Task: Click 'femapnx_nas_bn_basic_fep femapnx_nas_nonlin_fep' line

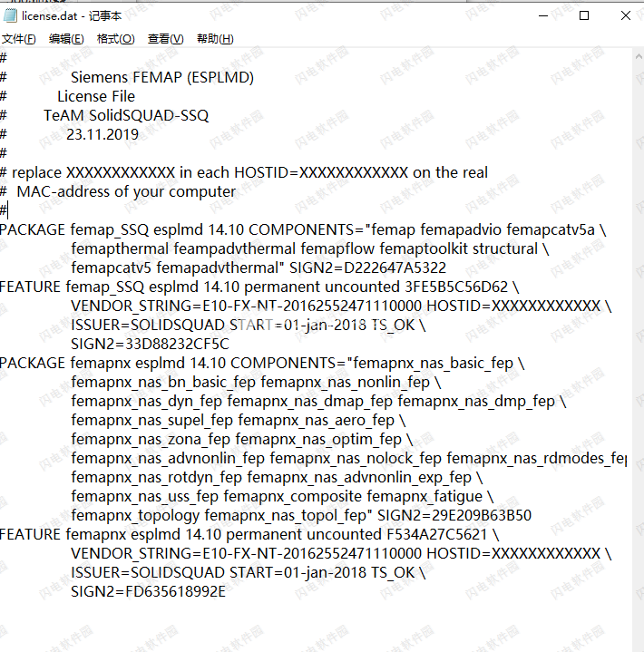Action: tap(256, 382)
